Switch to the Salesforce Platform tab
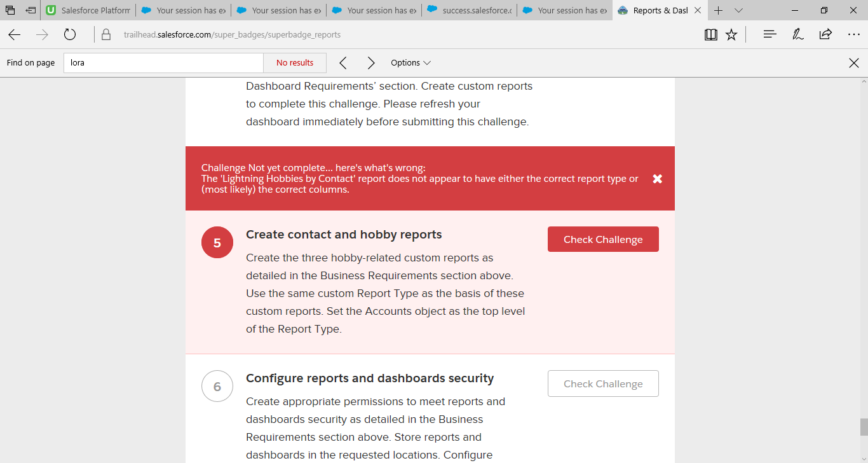The width and height of the screenshot is (868, 463). [88, 10]
